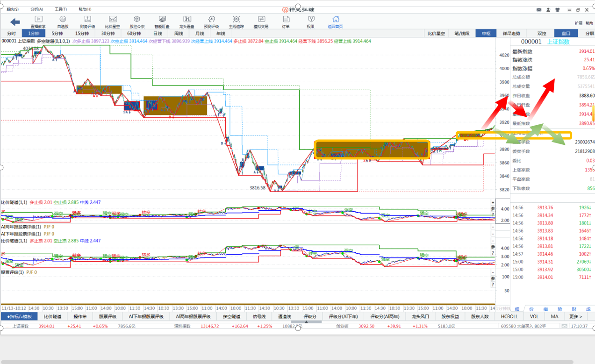Switch to the 5分钟 period tab
595x364 pixels.
click(x=57, y=34)
